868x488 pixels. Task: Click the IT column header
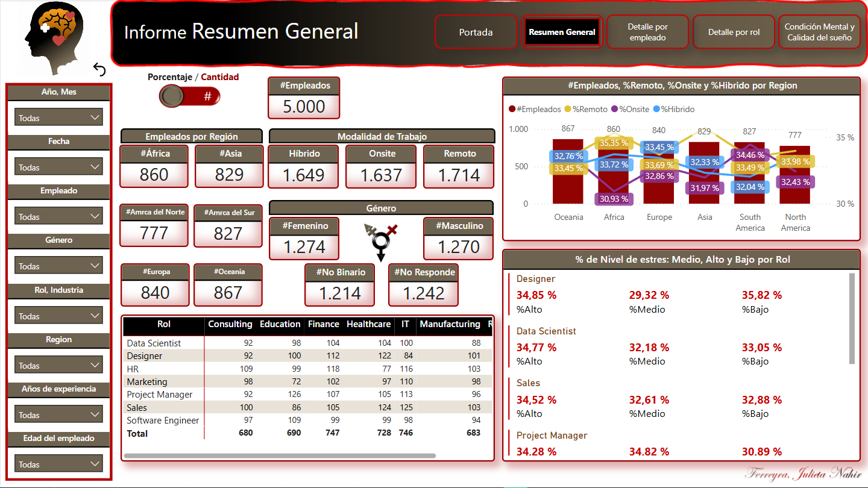click(x=405, y=324)
